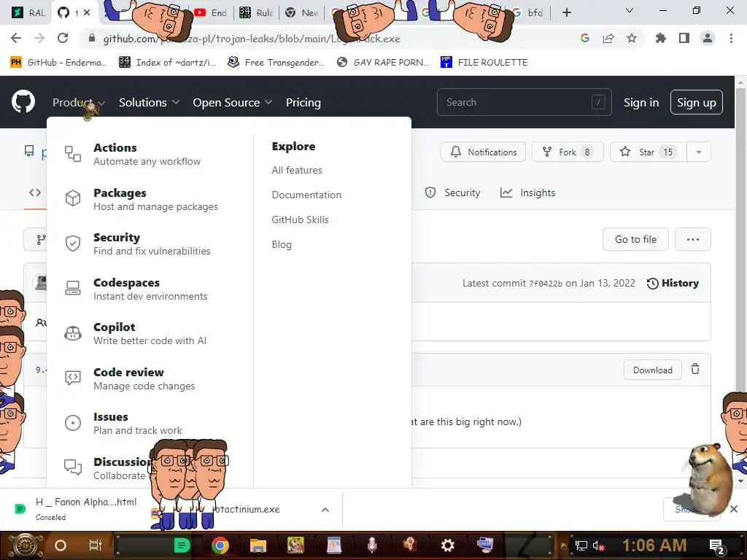Select Code review in the Product menu
Viewport: 747px width, 560px height.
[144, 378]
